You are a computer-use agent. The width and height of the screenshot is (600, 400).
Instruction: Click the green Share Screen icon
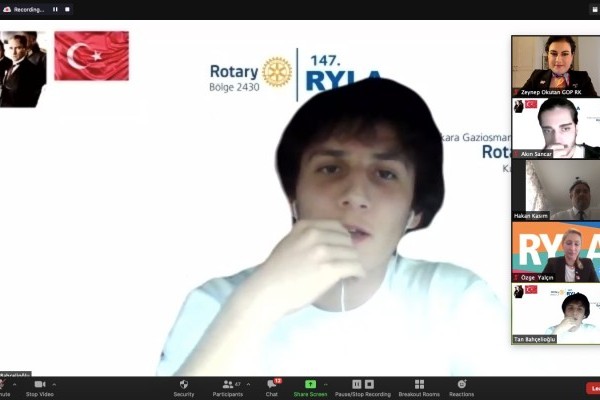point(310,384)
